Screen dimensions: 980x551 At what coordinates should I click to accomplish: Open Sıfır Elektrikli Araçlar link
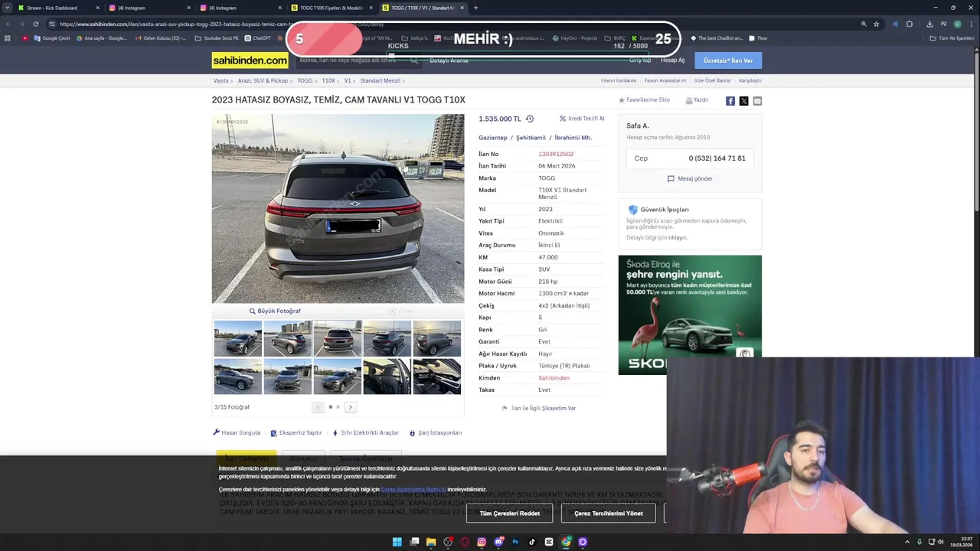366,432
